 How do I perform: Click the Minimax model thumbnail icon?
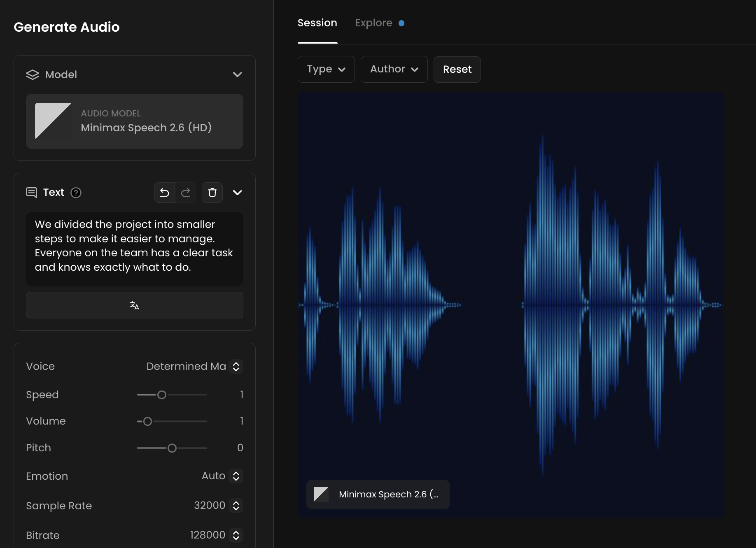point(53,121)
